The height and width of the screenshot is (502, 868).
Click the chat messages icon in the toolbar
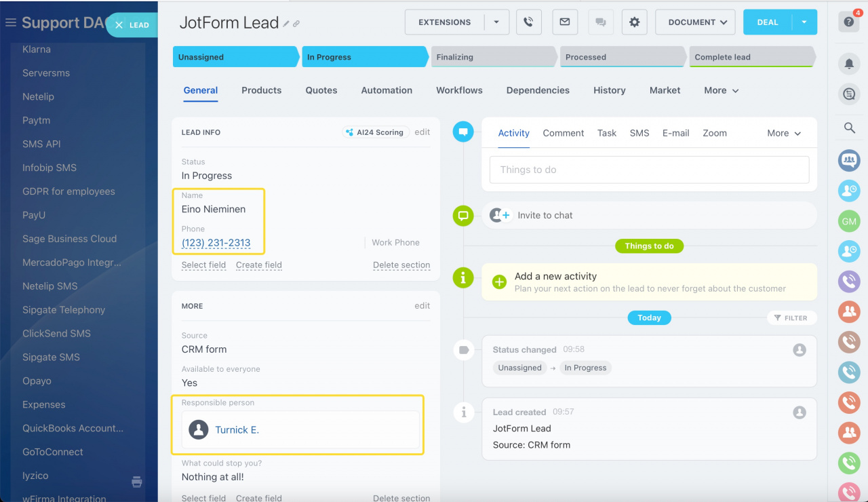(599, 22)
